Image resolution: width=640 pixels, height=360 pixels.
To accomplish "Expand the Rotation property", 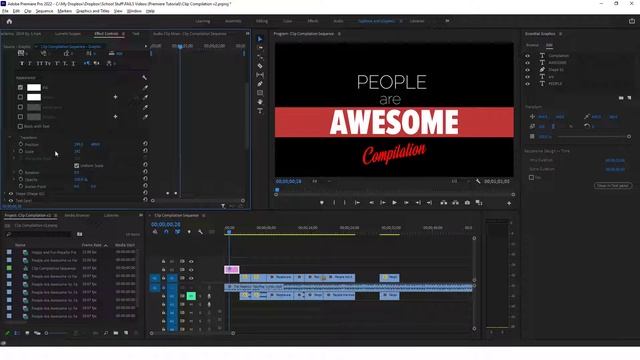I will [x=14, y=172].
